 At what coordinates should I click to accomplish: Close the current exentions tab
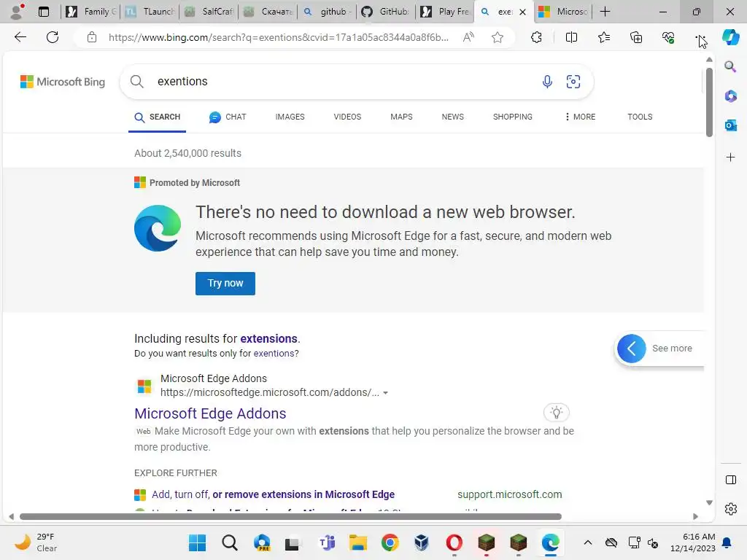pyautogui.click(x=522, y=12)
